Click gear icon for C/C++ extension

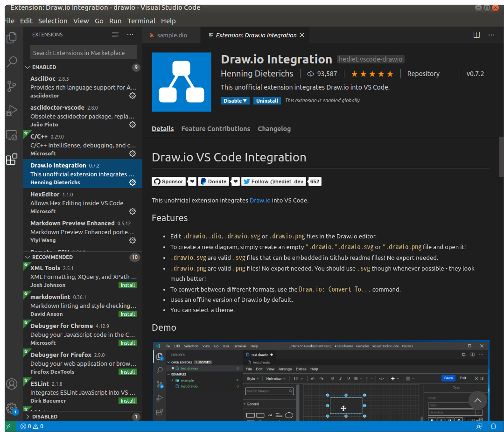(x=133, y=153)
